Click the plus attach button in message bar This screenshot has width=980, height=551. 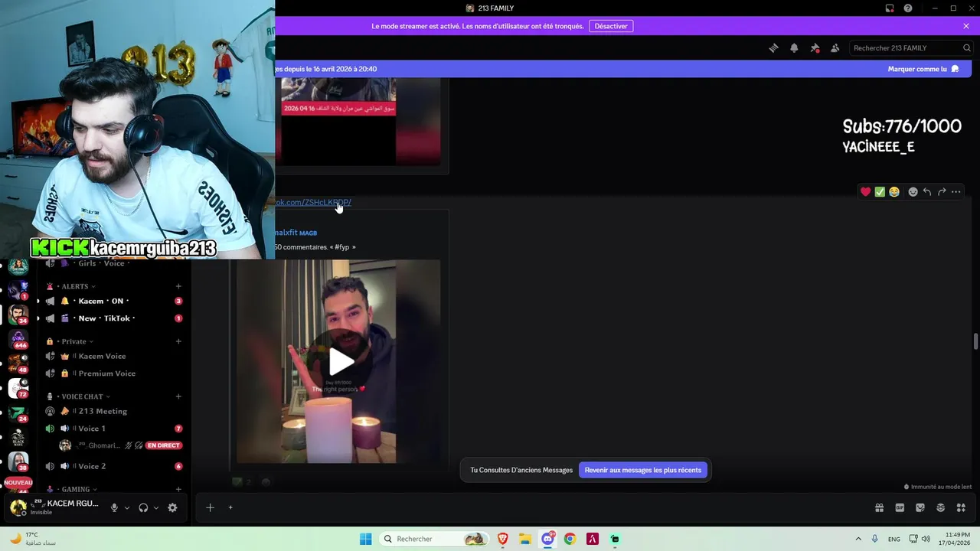[x=210, y=507]
